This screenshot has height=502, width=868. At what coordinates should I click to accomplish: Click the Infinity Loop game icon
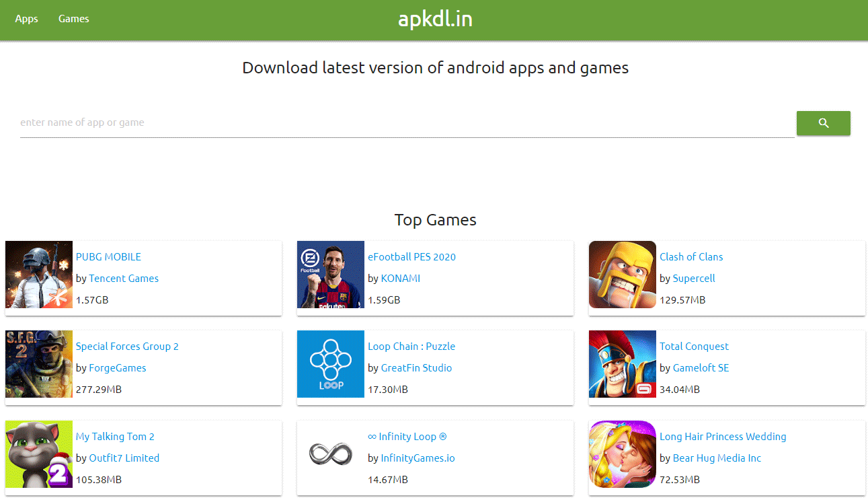pyautogui.click(x=331, y=454)
